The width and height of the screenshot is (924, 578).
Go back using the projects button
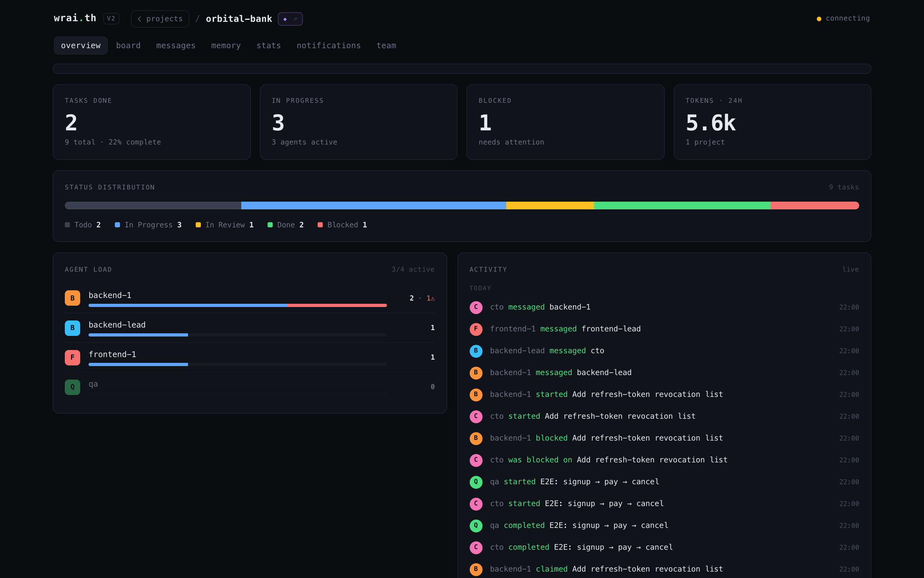click(160, 19)
